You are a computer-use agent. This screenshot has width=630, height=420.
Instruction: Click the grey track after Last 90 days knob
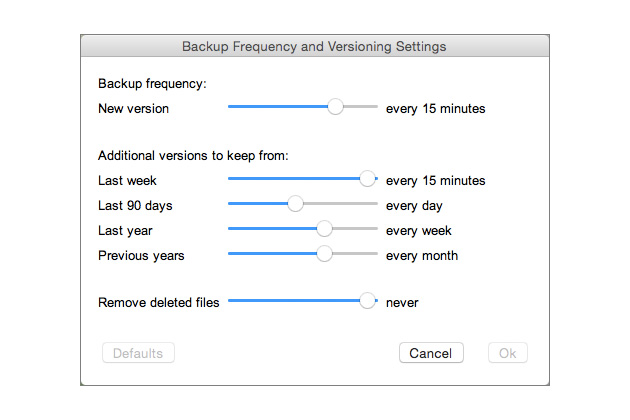tap(341, 204)
